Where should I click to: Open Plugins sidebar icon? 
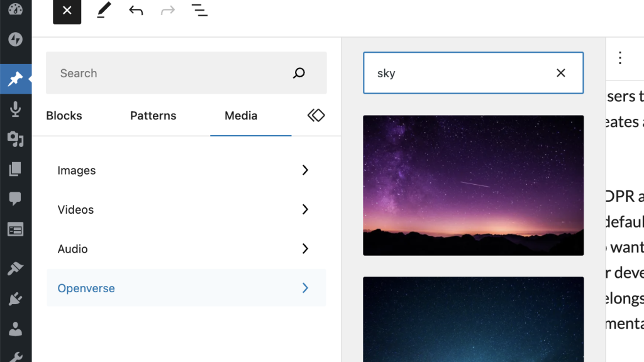pos(15,299)
